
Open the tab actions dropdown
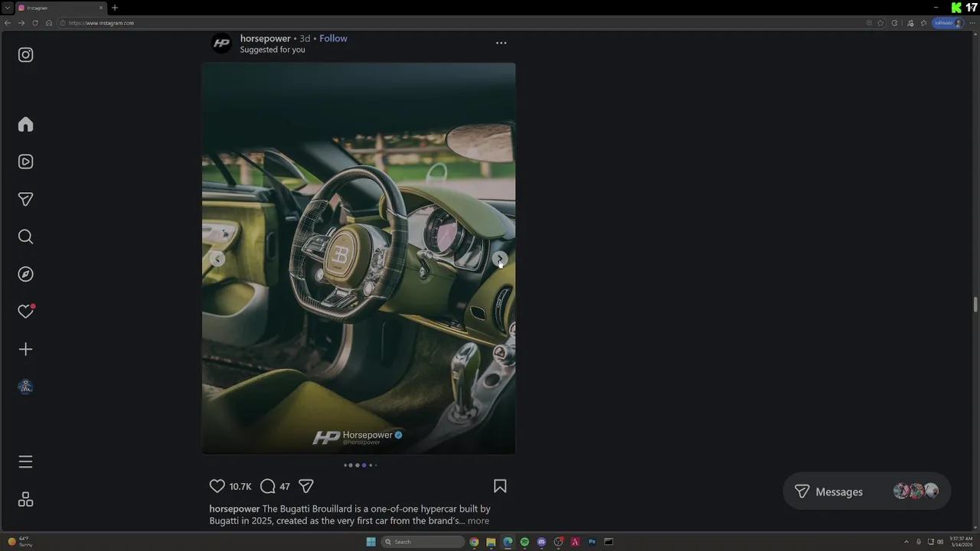coord(7,8)
